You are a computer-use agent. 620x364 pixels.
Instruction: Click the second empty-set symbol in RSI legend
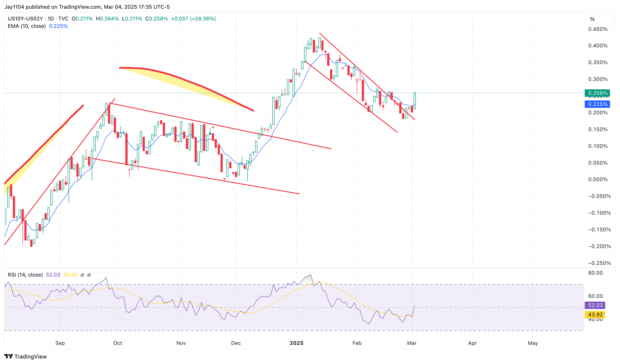89,275
